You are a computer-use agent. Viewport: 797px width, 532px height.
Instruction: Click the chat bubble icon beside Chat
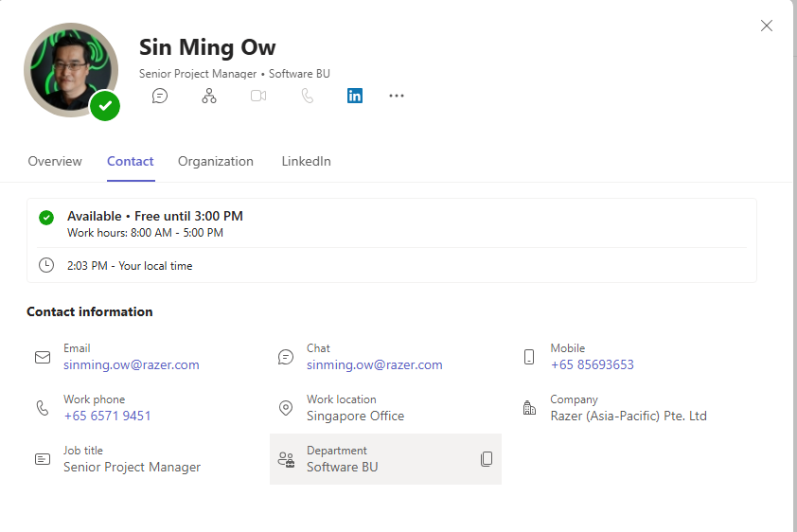(286, 357)
